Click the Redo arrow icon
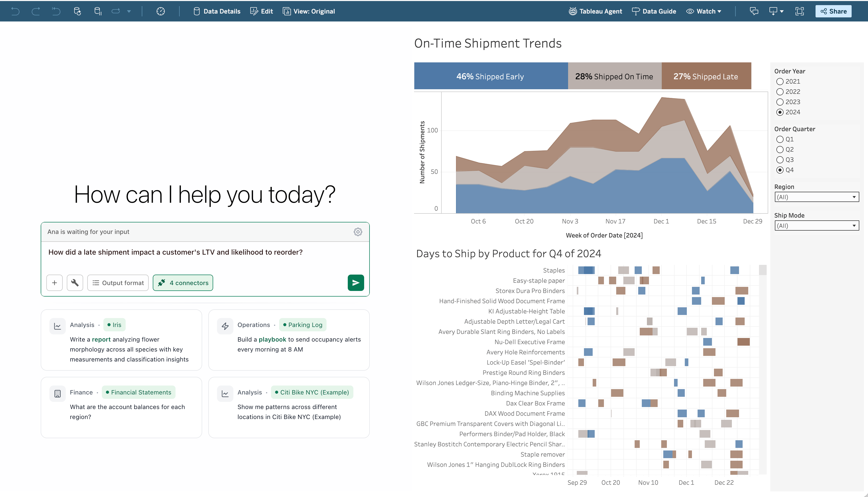 point(36,11)
